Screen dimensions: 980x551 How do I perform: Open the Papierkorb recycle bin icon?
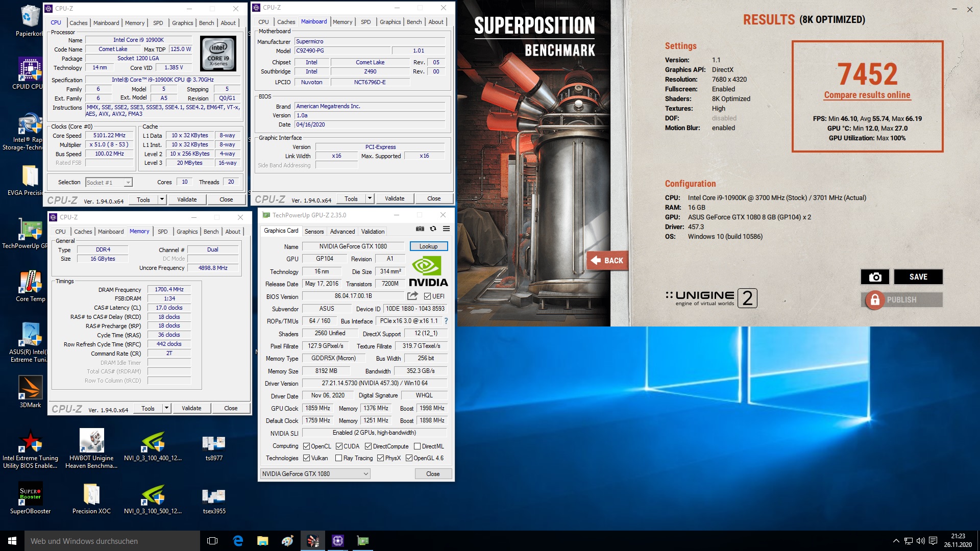[x=30, y=21]
